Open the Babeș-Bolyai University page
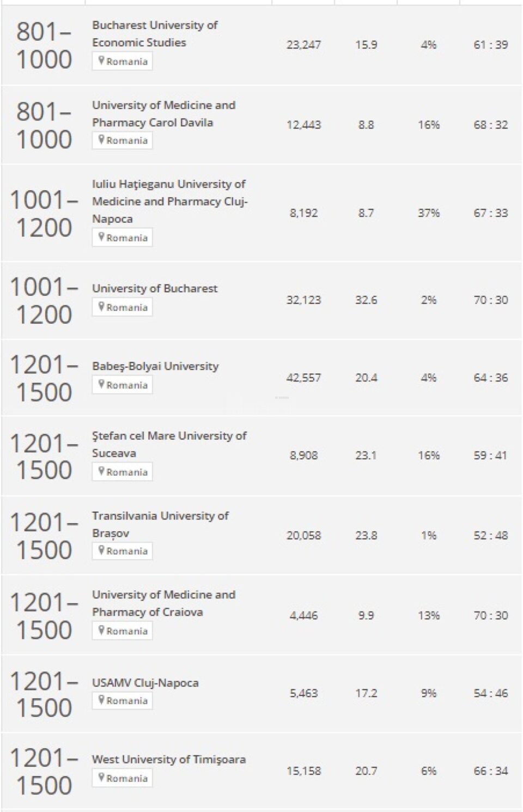 [x=155, y=366]
